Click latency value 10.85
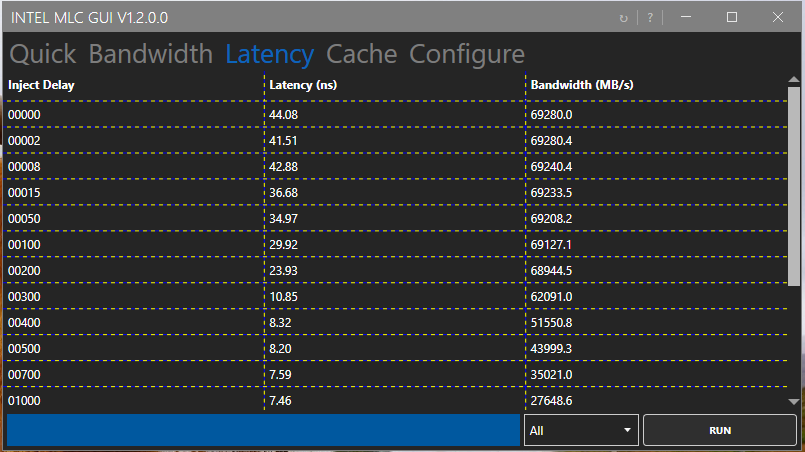Viewport: 805px width, 452px height. point(283,297)
